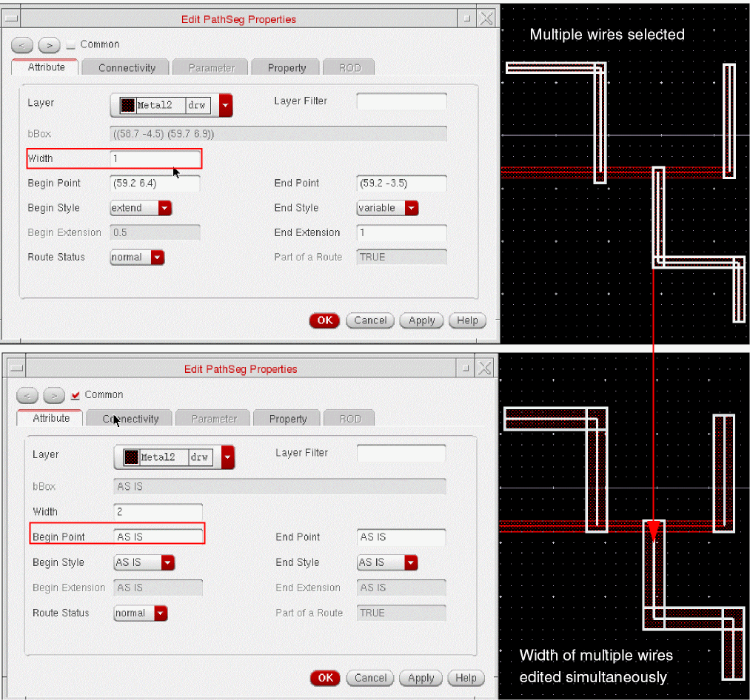Click bBox 'AS IS' value in bottom dialog
The image size is (750, 700).
[280, 486]
